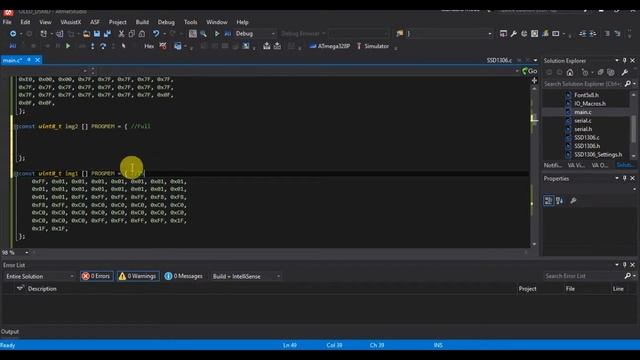Click Properties Categorized view icon

[x=549, y=200]
